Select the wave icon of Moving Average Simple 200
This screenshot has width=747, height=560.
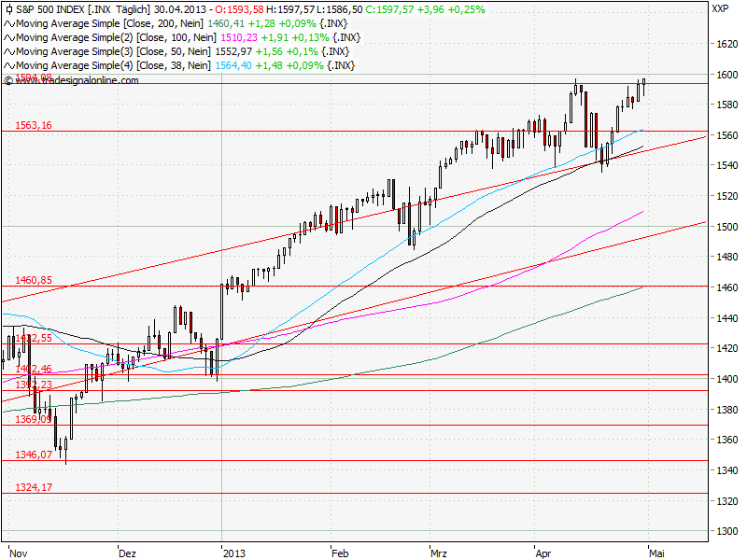tap(8, 25)
